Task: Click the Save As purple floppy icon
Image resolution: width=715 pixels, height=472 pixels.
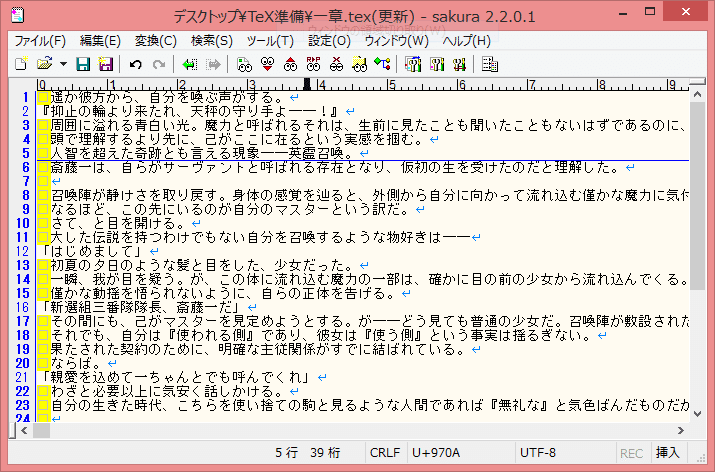Action: click(106, 64)
